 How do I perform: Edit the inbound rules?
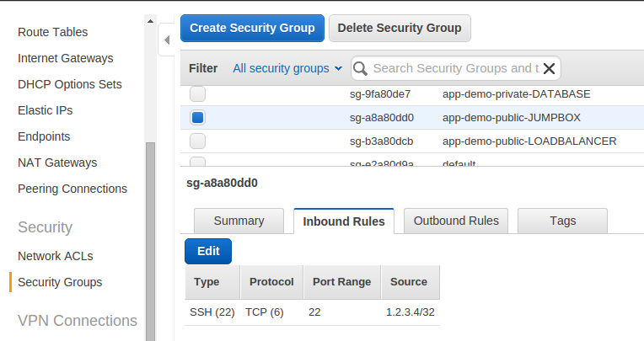(x=208, y=251)
